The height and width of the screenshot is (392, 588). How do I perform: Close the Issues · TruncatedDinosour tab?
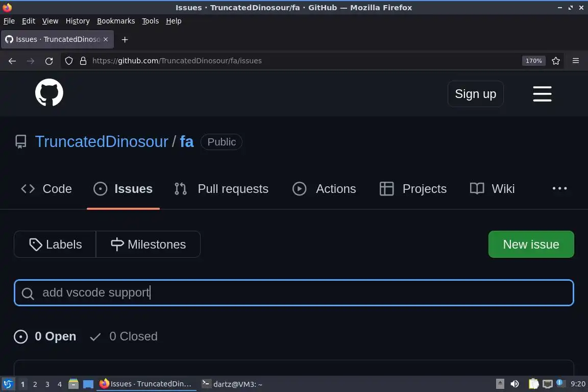point(106,39)
